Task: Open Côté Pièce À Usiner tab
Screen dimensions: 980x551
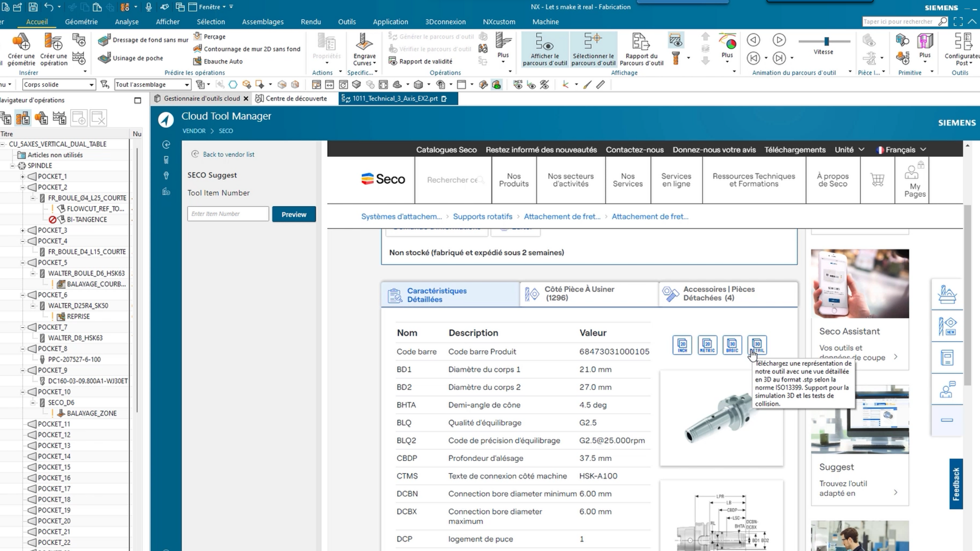Action: coord(589,294)
